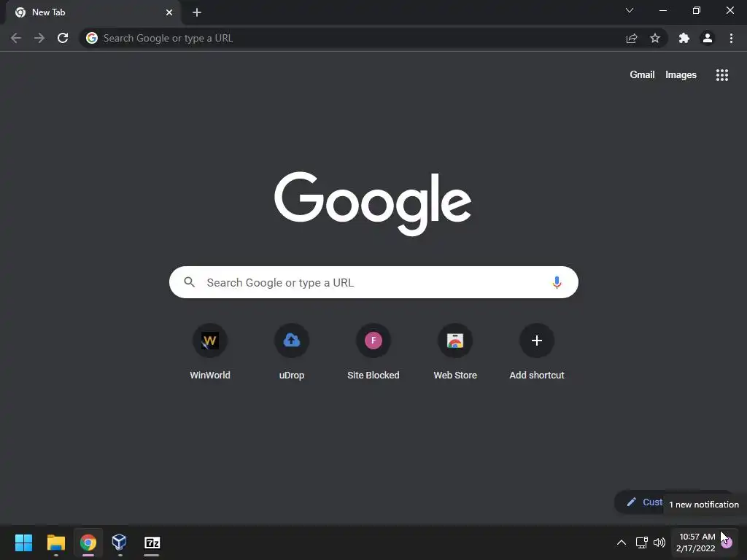The height and width of the screenshot is (560, 747).
Task: Click the network icon in system tray
Action: click(641, 542)
